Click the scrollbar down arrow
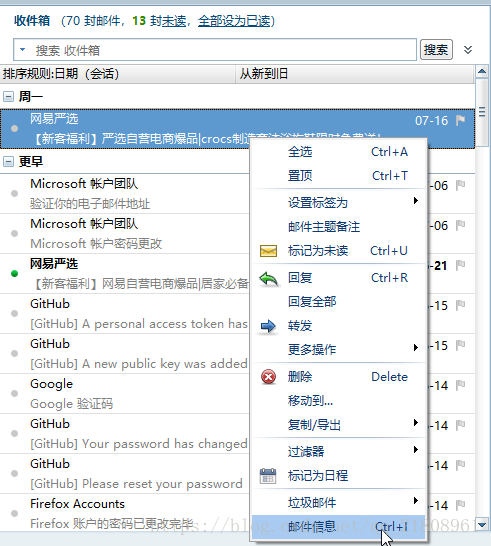The image size is (491, 546). click(x=482, y=524)
